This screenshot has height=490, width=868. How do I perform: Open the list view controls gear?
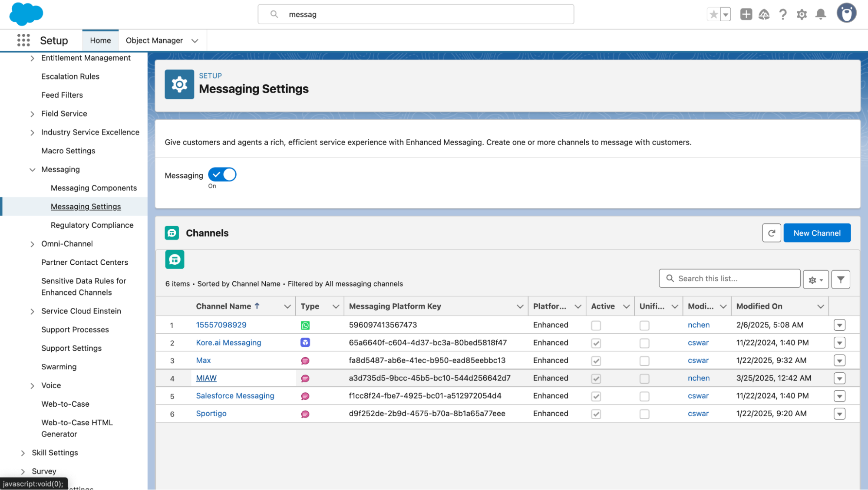816,280
